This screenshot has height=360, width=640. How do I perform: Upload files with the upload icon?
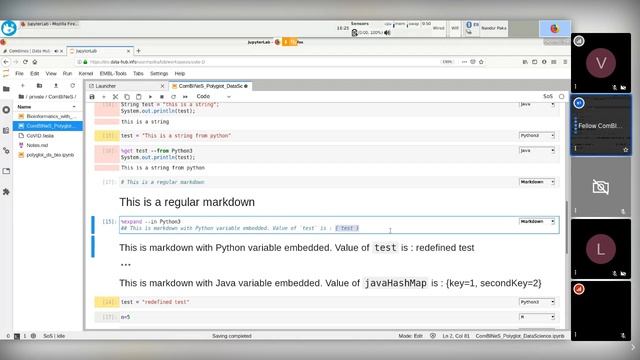pyautogui.click(x=56, y=86)
